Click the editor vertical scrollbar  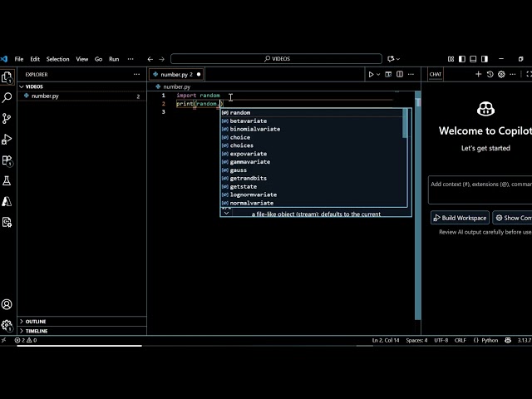(418, 206)
